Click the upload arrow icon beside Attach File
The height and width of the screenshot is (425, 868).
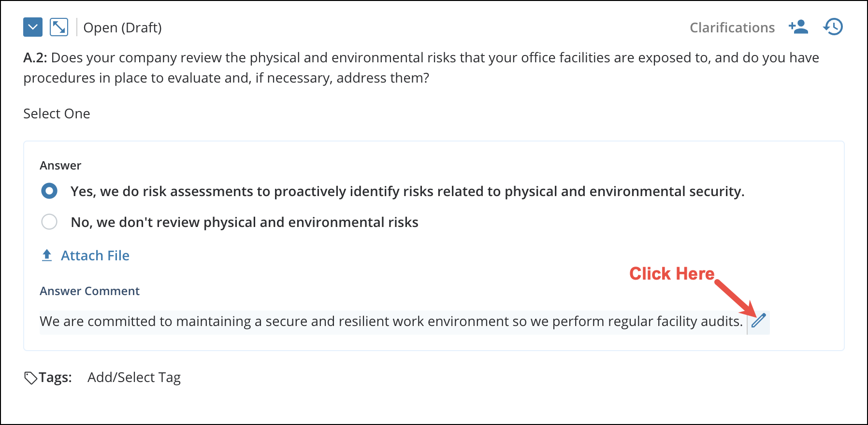tap(47, 255)
